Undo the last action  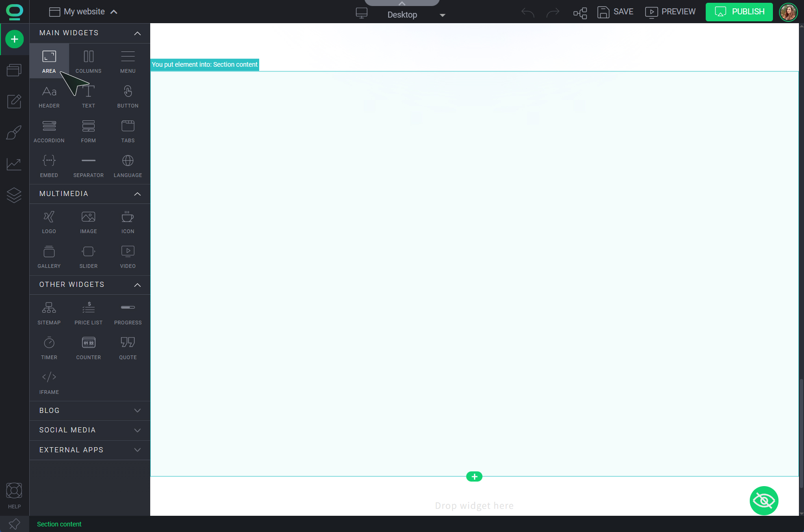528,12
